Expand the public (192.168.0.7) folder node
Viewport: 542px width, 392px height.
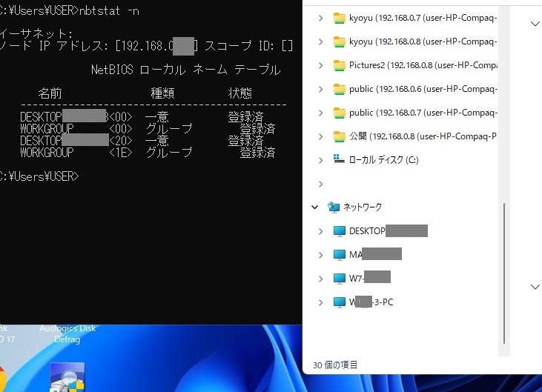[x=320, y=113]
